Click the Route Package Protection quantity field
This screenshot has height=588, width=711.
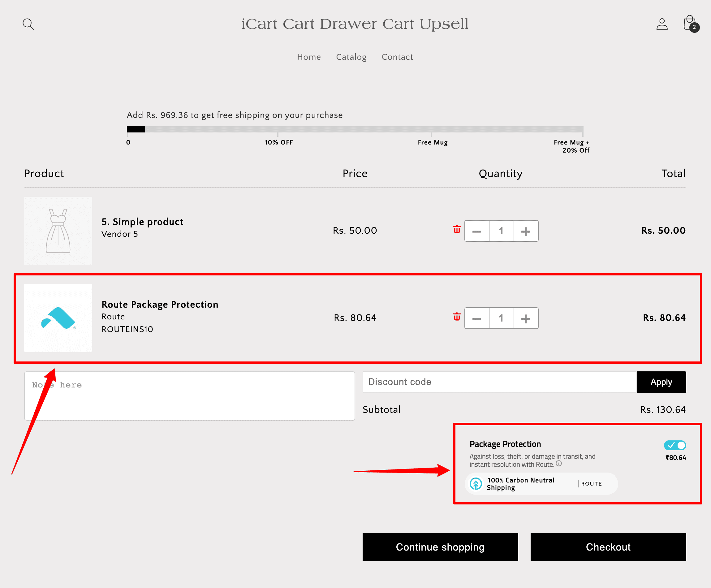tap(502, 318)
